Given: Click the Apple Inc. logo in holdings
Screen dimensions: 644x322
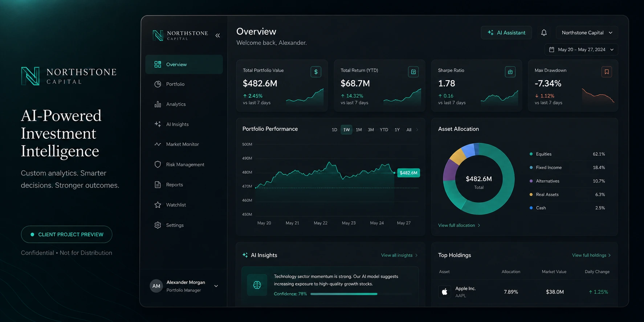Looking at the screenshot, I should (x=444, y=292).
